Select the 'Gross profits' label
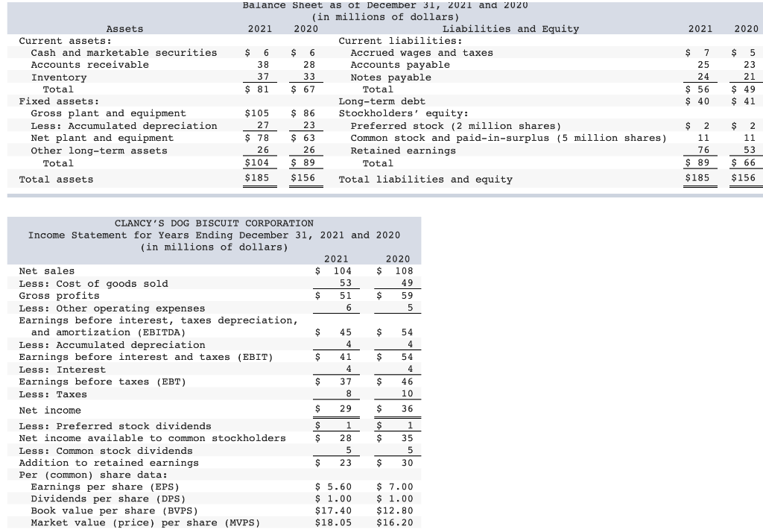763x532 pixels. pyautogui.click(x=59, y=296)
